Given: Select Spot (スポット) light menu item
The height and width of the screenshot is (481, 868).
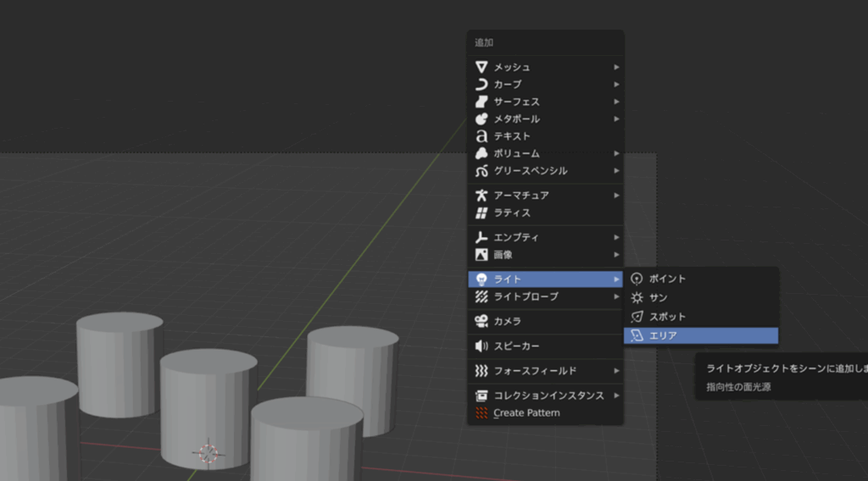Looking at the screenshot, I should click(667, 317).
